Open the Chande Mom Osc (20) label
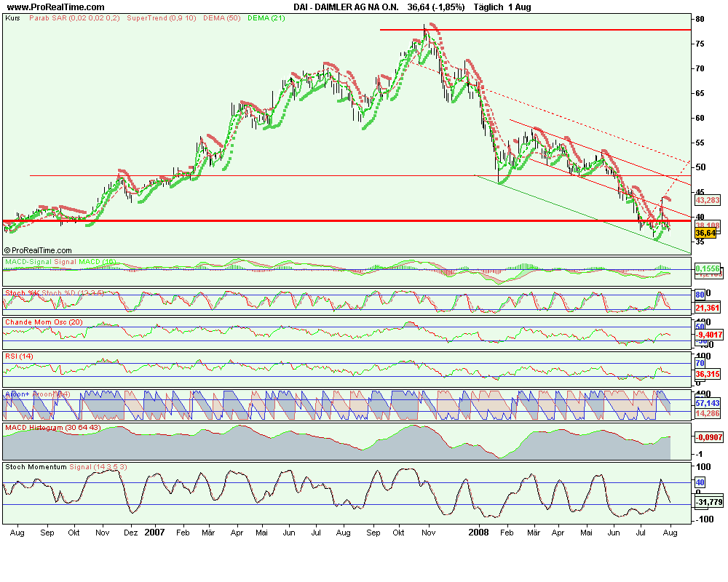The image size is (728, 582). 44,322
